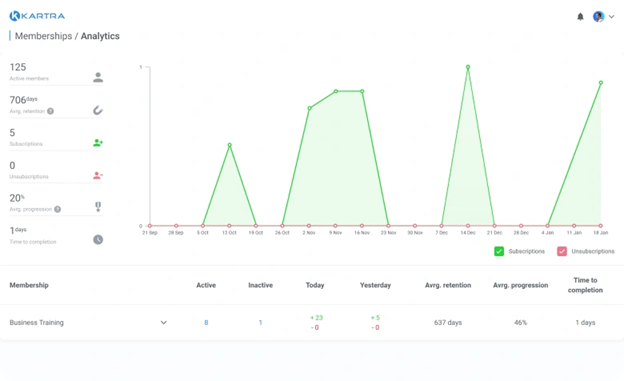Click the active count 8 link
Image resolution: width=624 pixels, height=381 pixels.
pos(206,322)
